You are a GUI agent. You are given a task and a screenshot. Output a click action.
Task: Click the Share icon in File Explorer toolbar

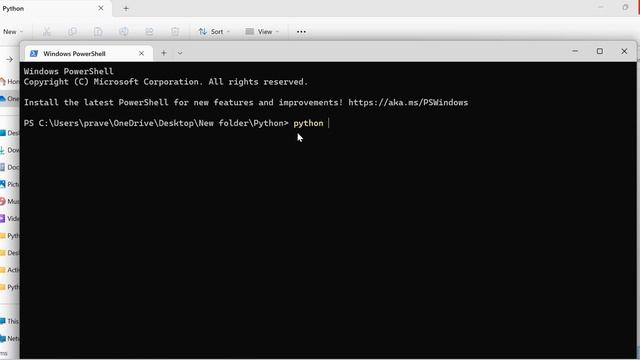pos(149,31)
